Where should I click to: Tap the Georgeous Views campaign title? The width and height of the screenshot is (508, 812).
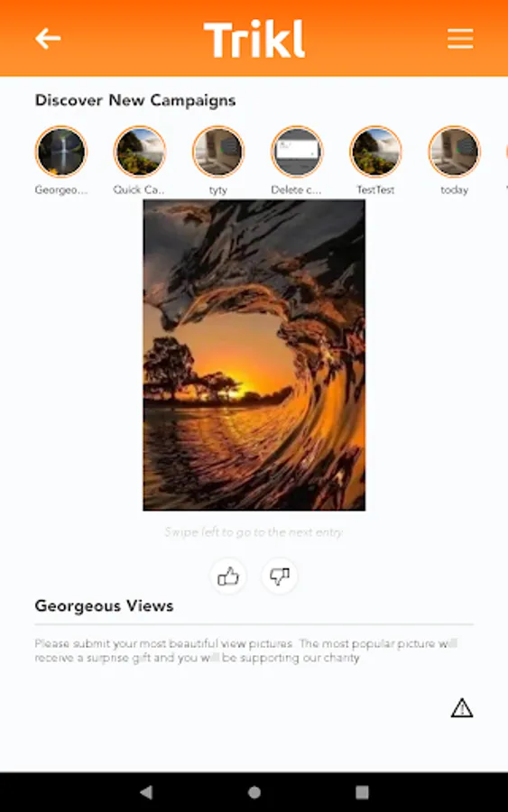click(104, 606)
